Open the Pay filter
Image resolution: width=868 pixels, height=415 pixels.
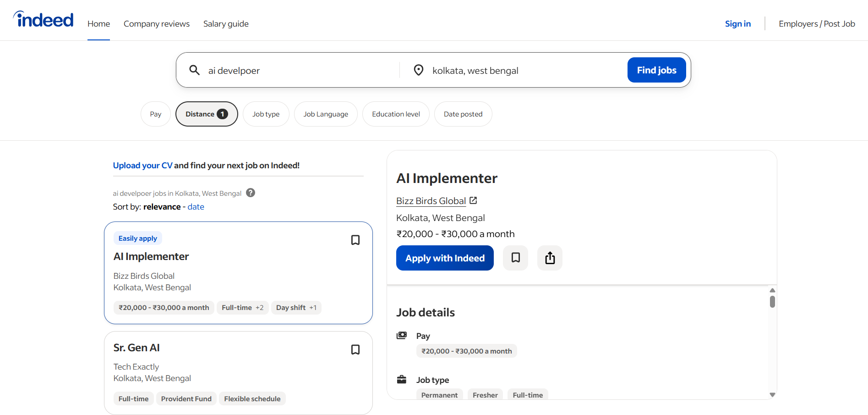155,114
